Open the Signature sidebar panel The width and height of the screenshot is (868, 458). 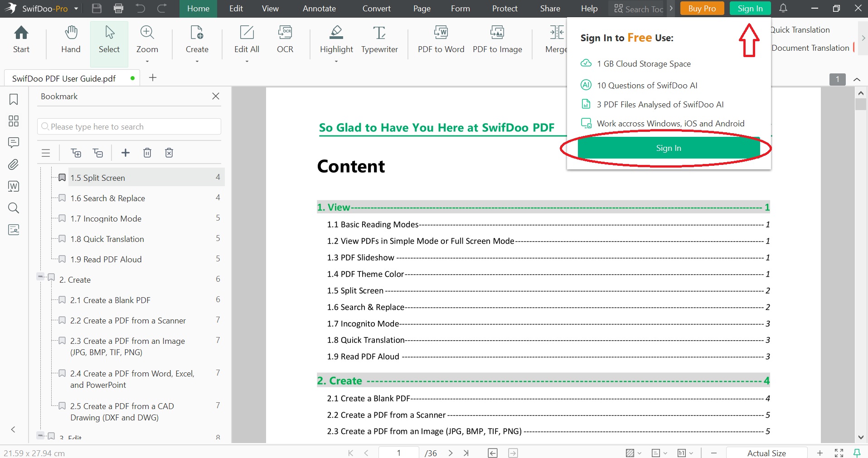(14, 230)
